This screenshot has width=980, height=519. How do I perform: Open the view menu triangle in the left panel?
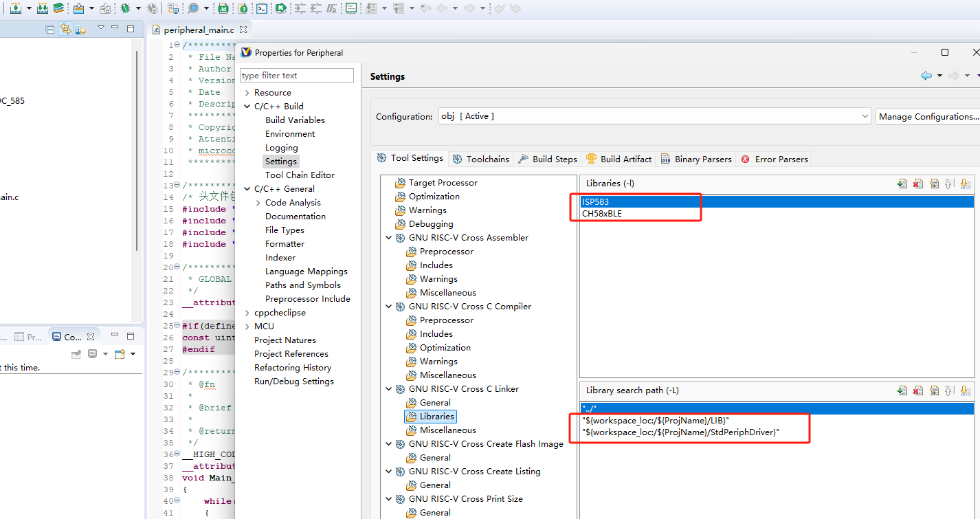(101, 27)
